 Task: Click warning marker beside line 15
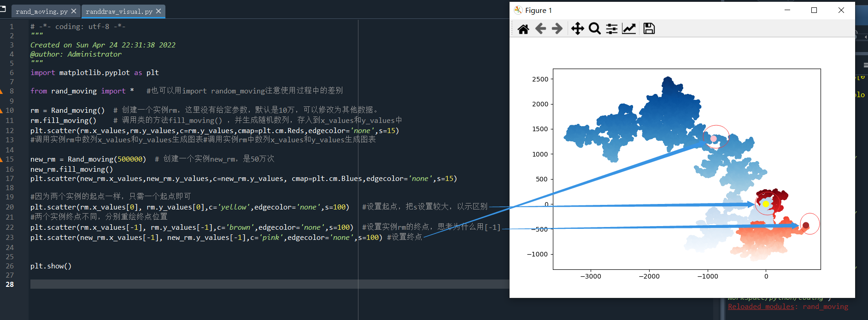click(x=1, y=159)
